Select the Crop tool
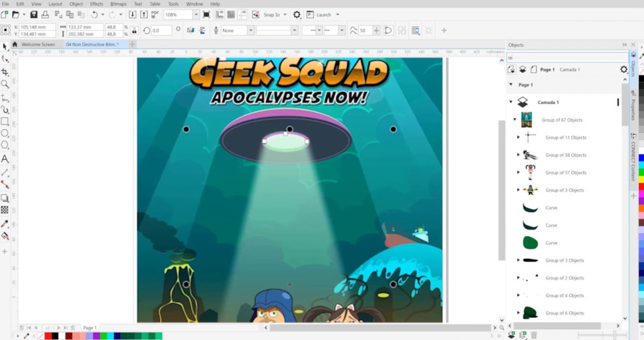 click(x=5, y=72)
